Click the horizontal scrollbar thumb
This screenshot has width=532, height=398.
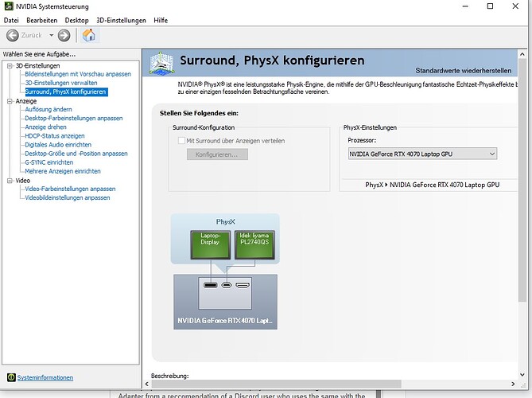tap(276, 384)
